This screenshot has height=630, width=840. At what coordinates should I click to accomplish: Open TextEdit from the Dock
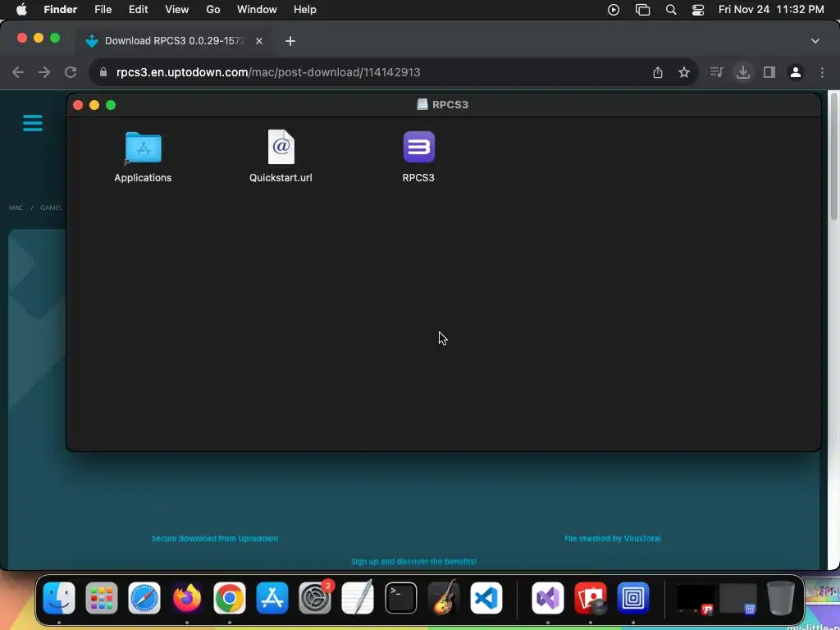click(358, 598)
